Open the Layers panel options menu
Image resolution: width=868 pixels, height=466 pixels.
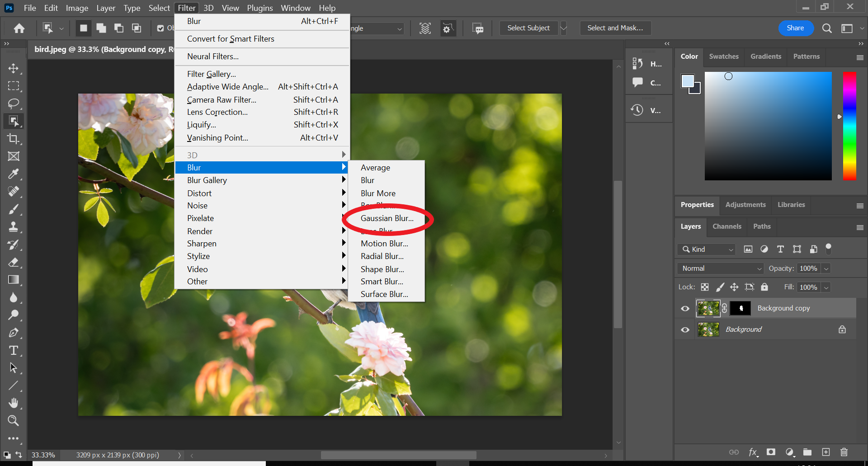(x=860, y=227)
